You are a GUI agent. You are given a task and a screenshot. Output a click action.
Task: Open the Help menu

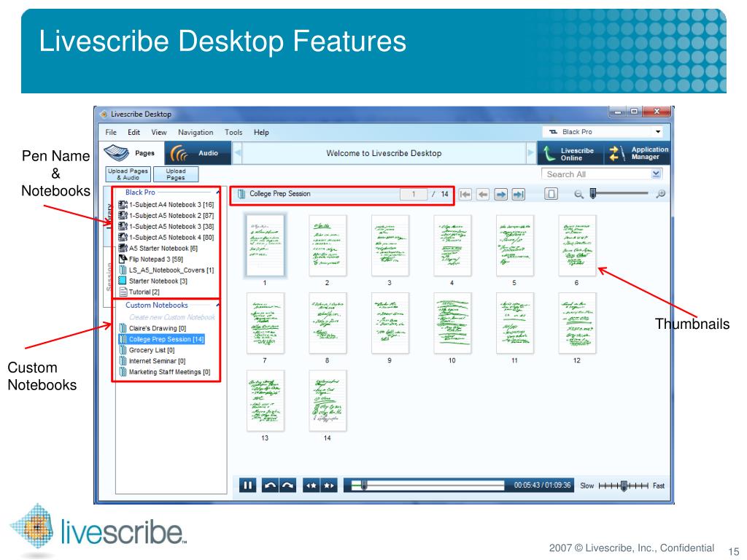coord(261,133)
